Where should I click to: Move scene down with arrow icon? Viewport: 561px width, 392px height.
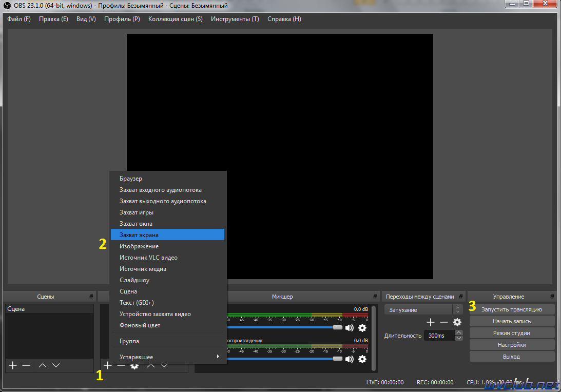click(x=56, y=365)
